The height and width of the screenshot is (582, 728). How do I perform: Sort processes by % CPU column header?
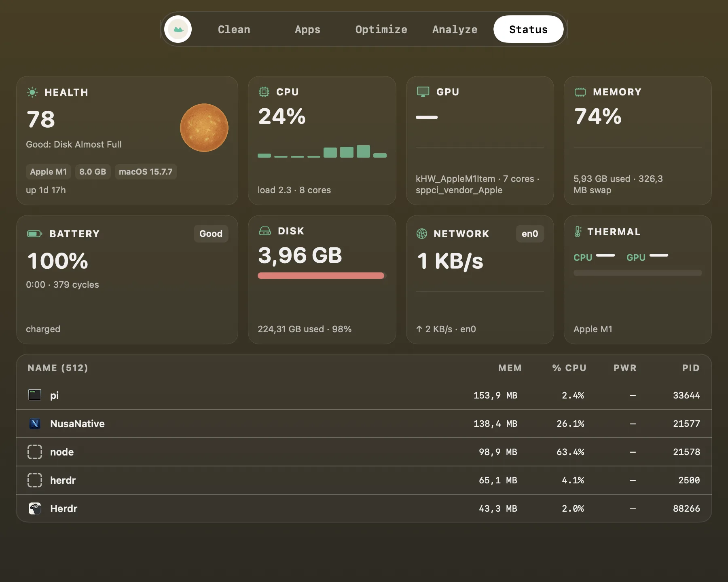(569, 368)
